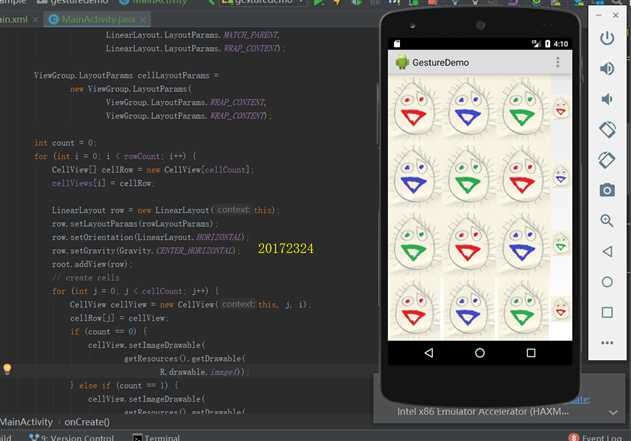Click the yellow 20172324 text in the editor

tap(286, 249)
